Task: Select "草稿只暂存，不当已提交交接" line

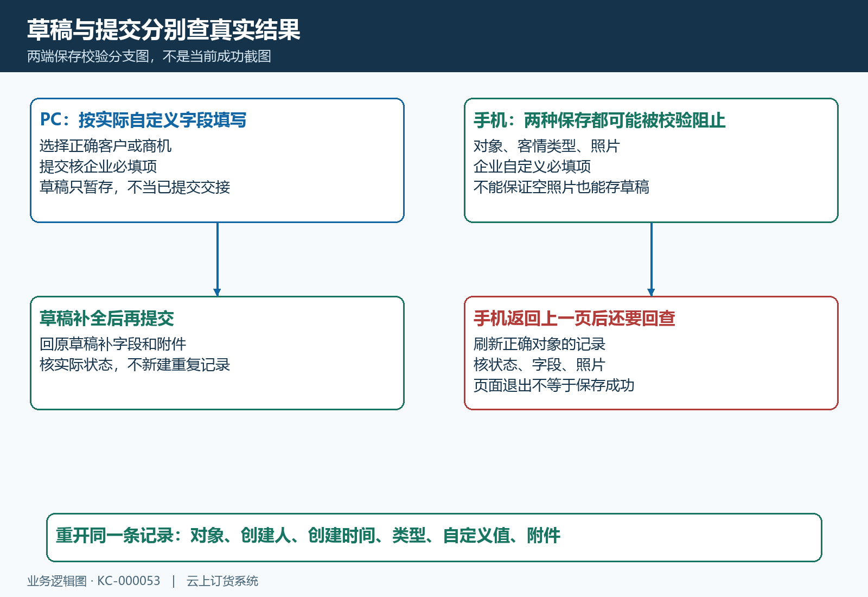Action: pyautogui.click(x=135, y=187)
